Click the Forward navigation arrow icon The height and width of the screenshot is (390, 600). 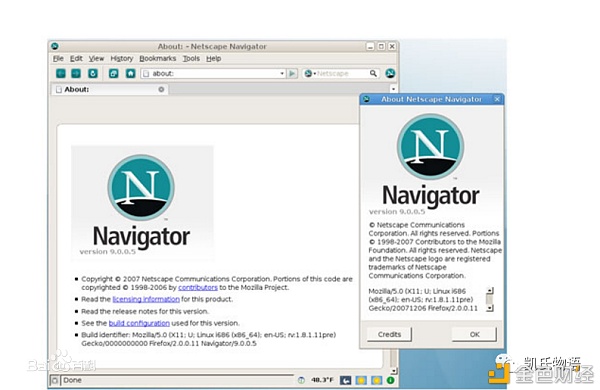click(x=76, y=73)
